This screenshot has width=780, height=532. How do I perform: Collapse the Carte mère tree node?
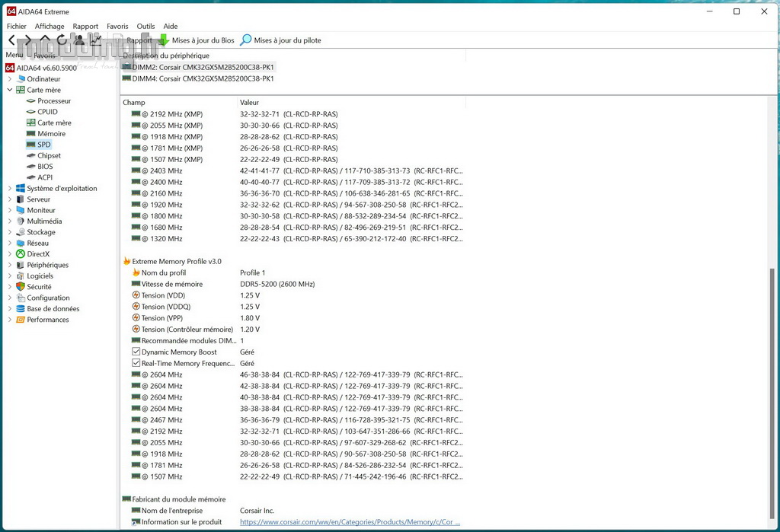(9, 90)
